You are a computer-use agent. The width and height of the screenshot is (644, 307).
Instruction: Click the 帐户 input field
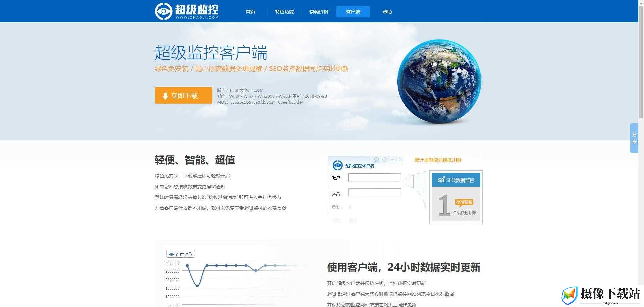coord(375,177)
